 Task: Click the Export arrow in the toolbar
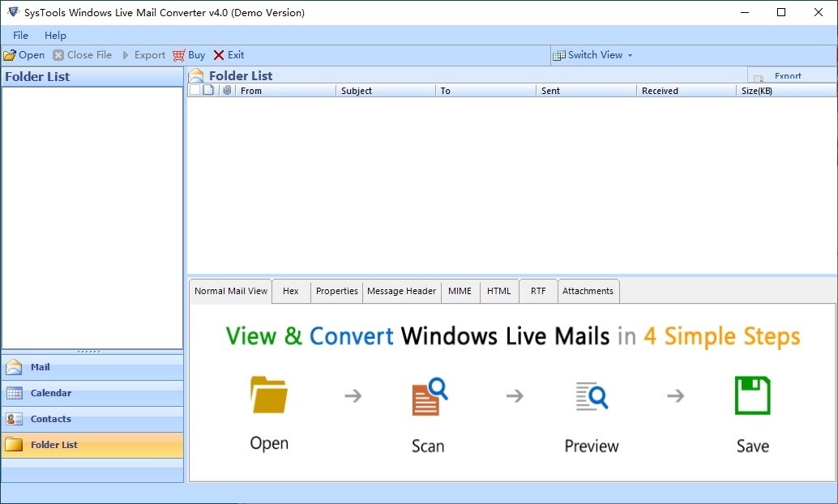pos(143,55)
